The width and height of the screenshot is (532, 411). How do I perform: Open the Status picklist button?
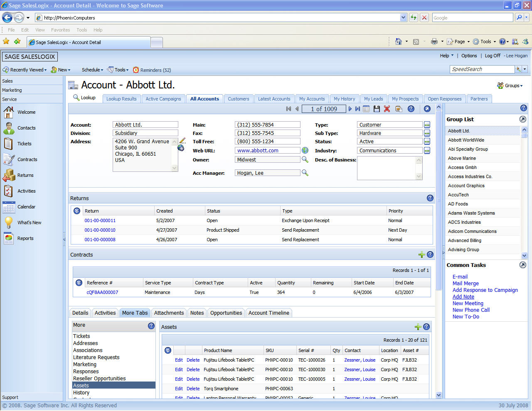coord(427,142)
